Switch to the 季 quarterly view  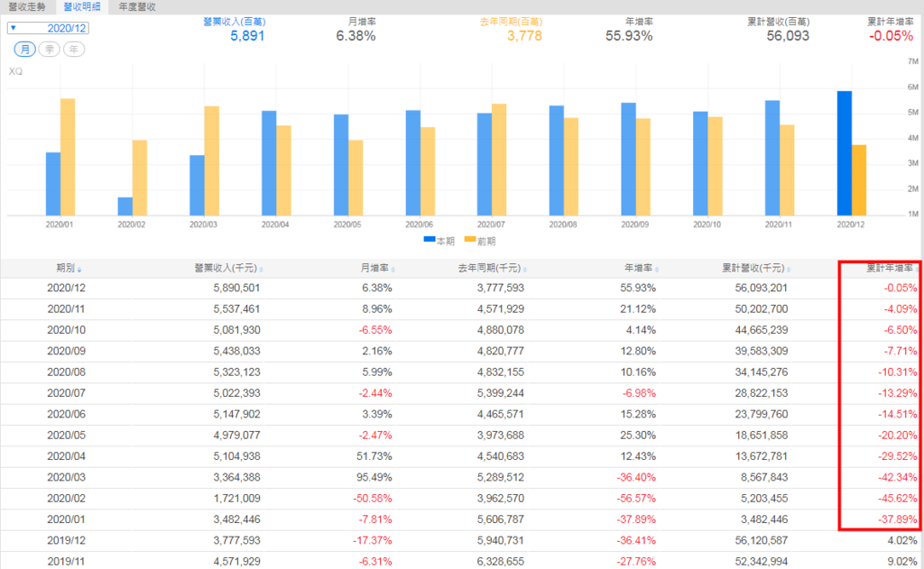(50, 50)
